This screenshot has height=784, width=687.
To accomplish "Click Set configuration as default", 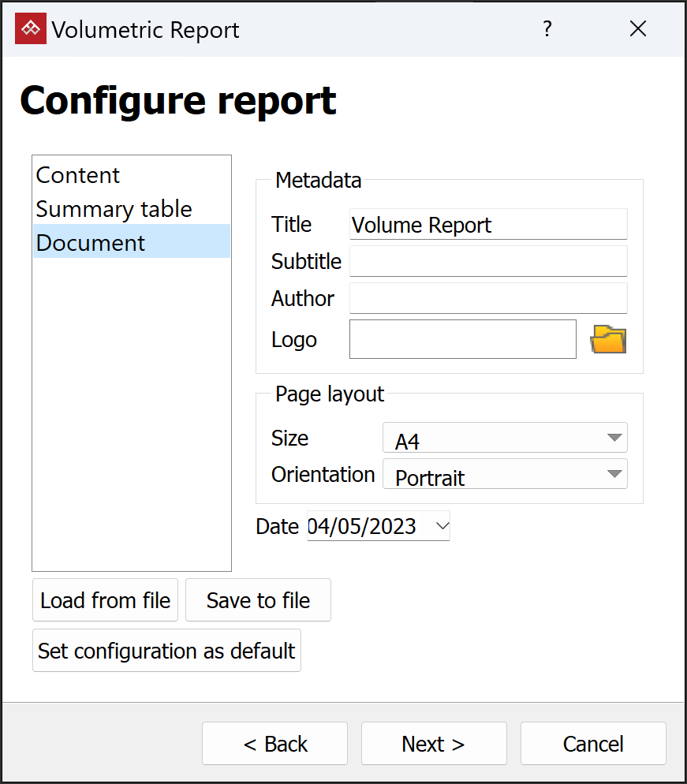I will (166, 651).
